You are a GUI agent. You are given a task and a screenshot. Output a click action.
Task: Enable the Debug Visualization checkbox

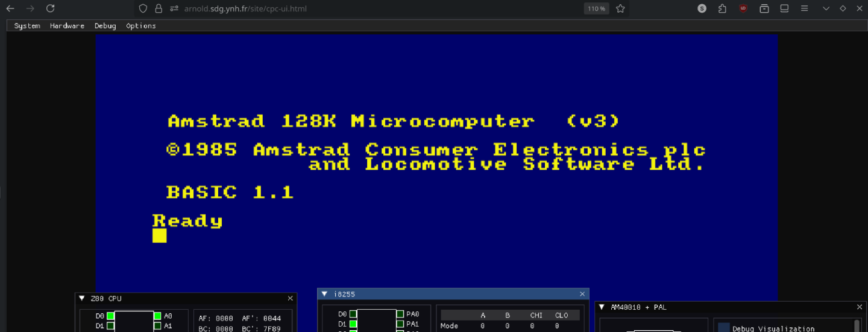point(723,327)
